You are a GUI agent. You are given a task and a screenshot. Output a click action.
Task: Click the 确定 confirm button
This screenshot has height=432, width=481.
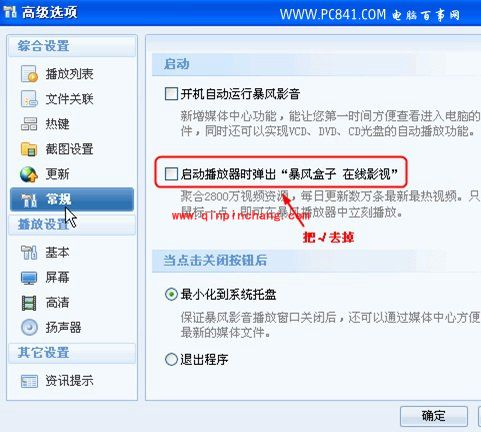434,416
